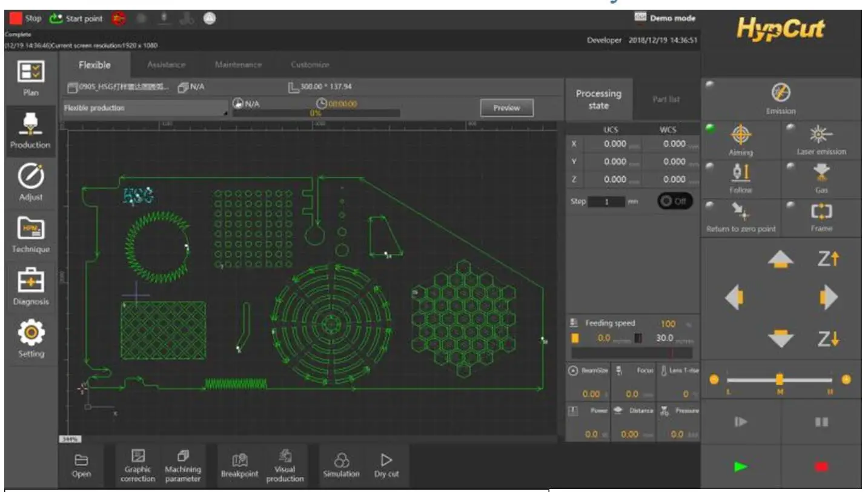Viewport: 868px width, 492px height.
Task: Open the Production section in sidebar
Action: coord(30,131)
